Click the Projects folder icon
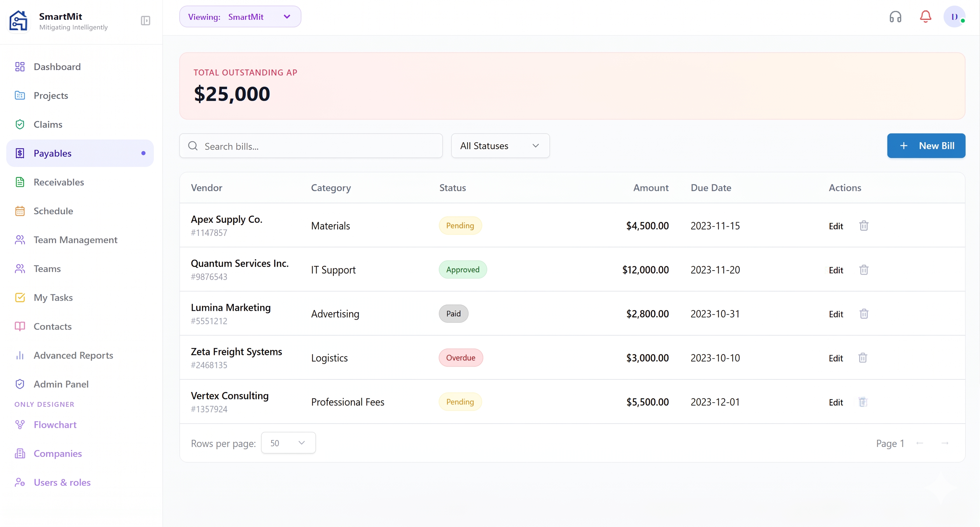Image resolution: width=980 pixels, height=527 pixels. point(20,96)
